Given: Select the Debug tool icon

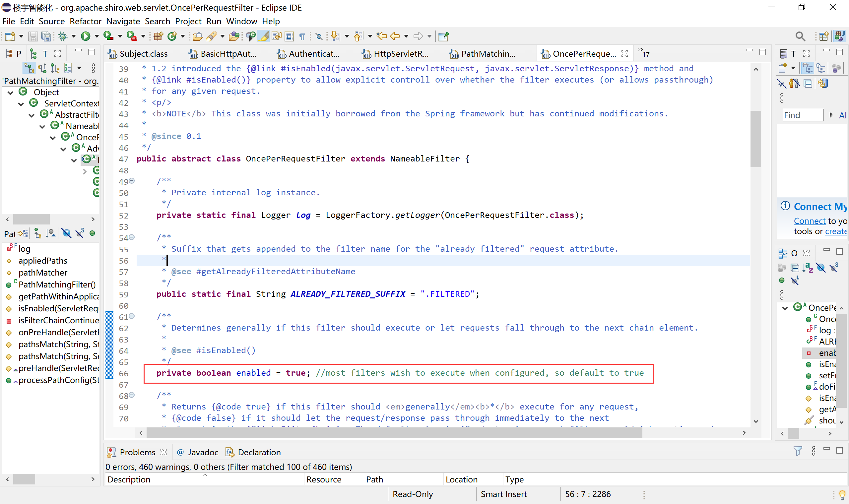Looking at the screenshot, I should pos(63,36).
